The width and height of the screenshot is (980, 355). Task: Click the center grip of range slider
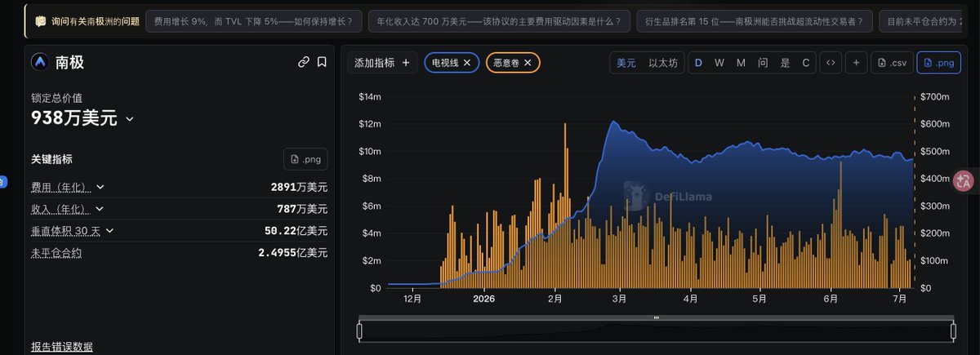click(x=656, y=317)
